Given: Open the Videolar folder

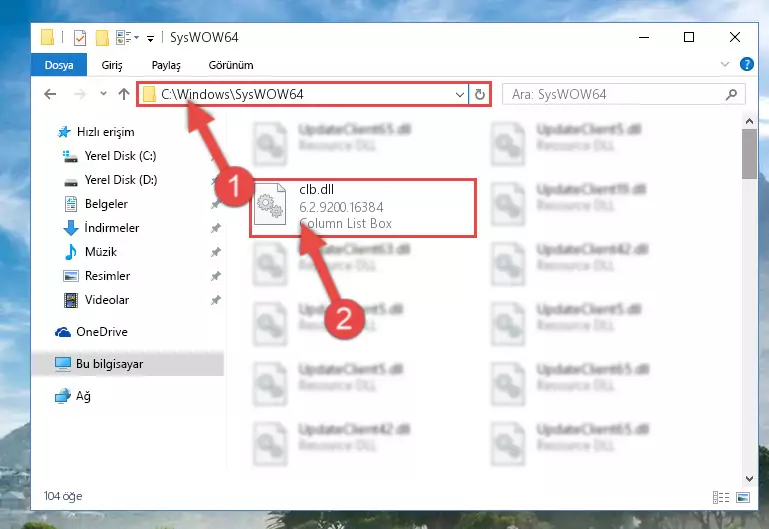Looking at the screenshot, I should pos(107,300).
